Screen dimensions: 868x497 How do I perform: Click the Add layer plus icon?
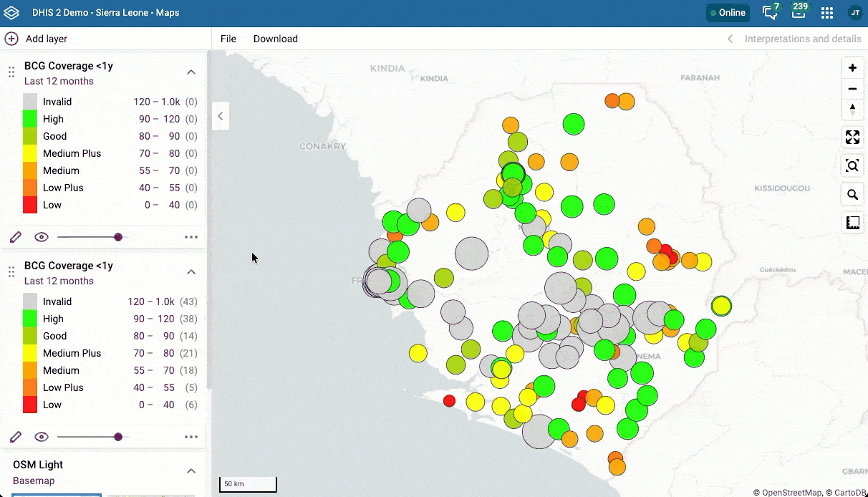pyautogui.click(x=11, y=39)
